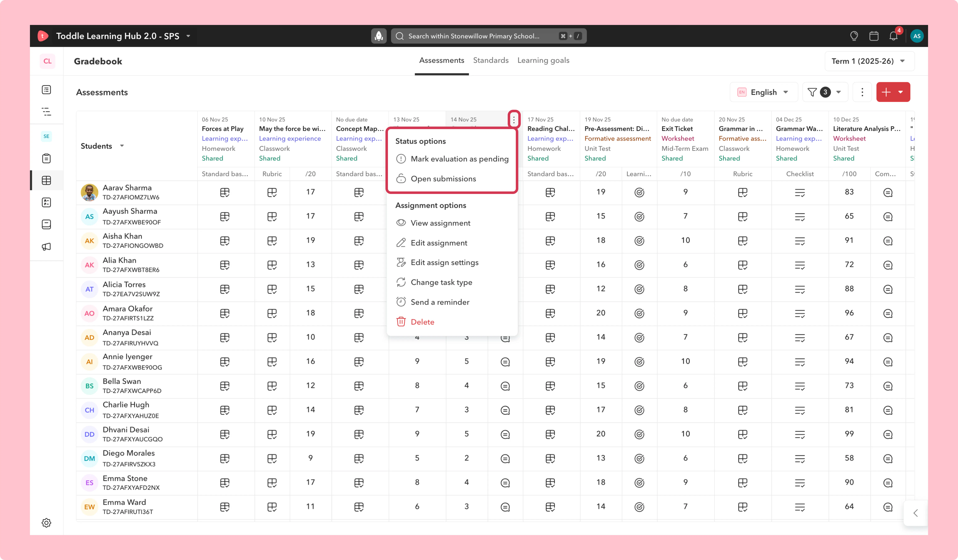The width and height of the screenshot is (958, 560).
Task: Click the lightbulb tips icon
Action: (x=854, y=36)
